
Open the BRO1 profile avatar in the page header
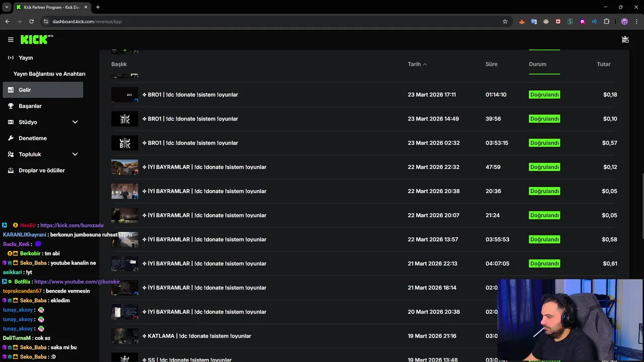point(625,40)
